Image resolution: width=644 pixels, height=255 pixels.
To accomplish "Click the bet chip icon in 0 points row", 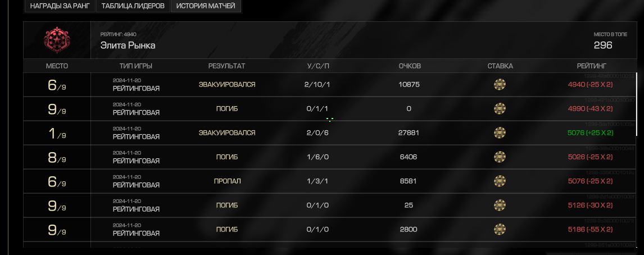I will [500, 109].
